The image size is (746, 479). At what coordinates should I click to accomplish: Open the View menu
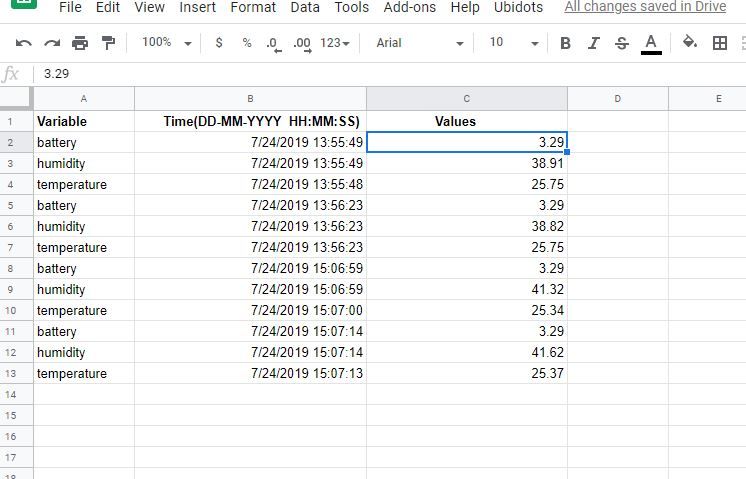tap(149, 7)
